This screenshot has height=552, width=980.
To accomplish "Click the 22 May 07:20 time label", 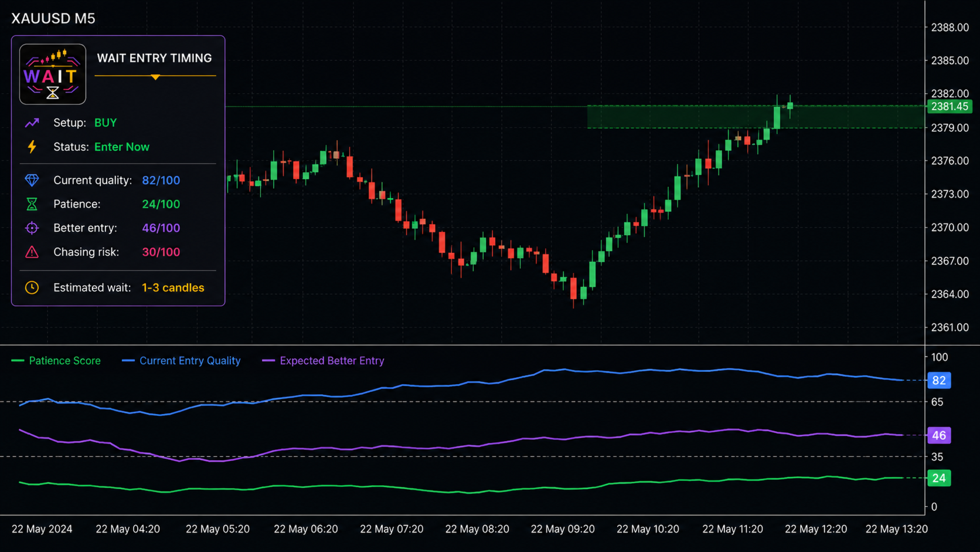I will [x=392, y=529].
